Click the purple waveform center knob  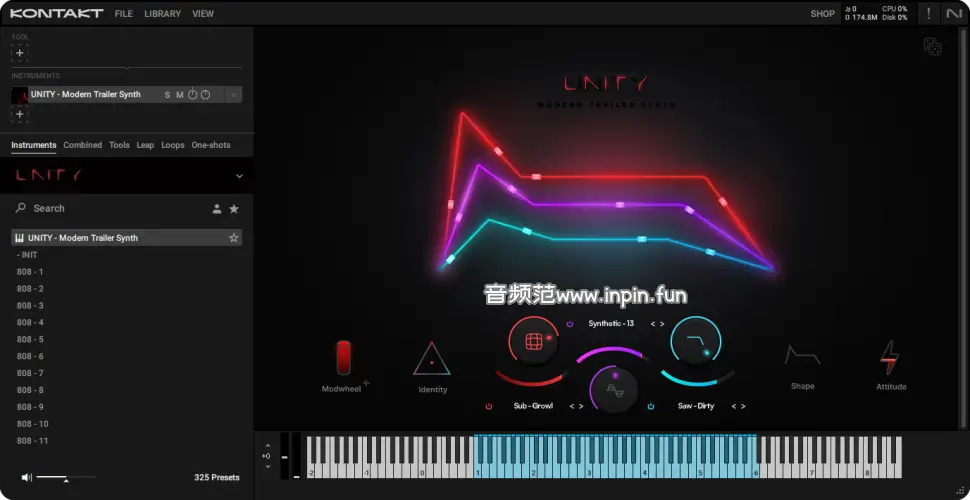(614, 390)
